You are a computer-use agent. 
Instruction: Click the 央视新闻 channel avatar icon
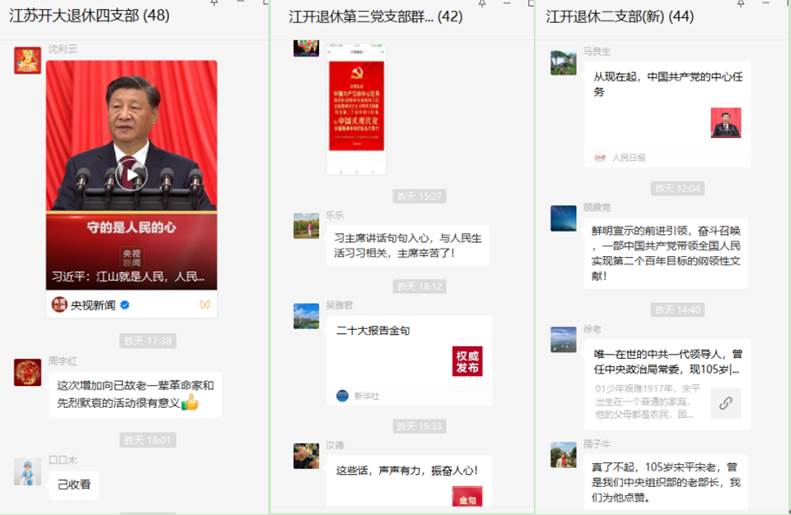pos(59,305)
